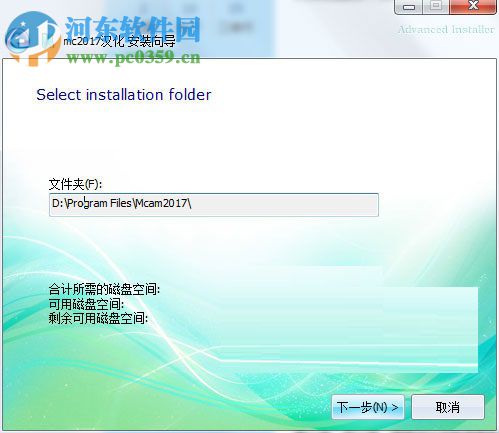Close the setup wizard window
This screenshot has width=499, height=433.
[x=473, y=6]
